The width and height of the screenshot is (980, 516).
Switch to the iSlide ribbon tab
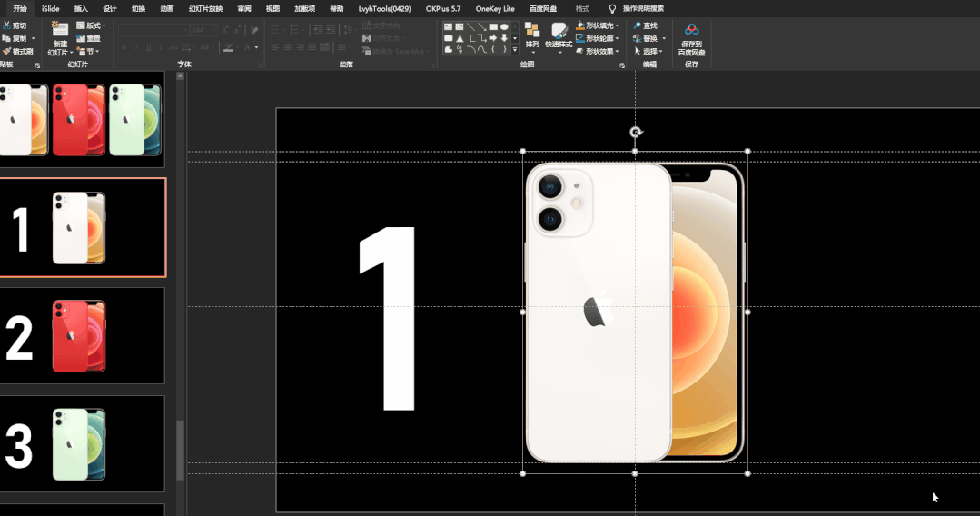pyautogui.click(x=50, y=9)
